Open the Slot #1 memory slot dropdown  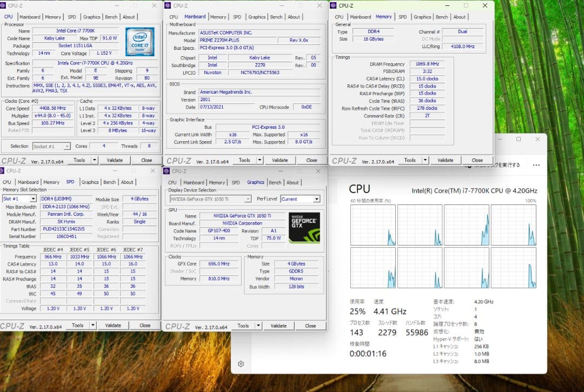pyautogui.click(x=20, y=198)
